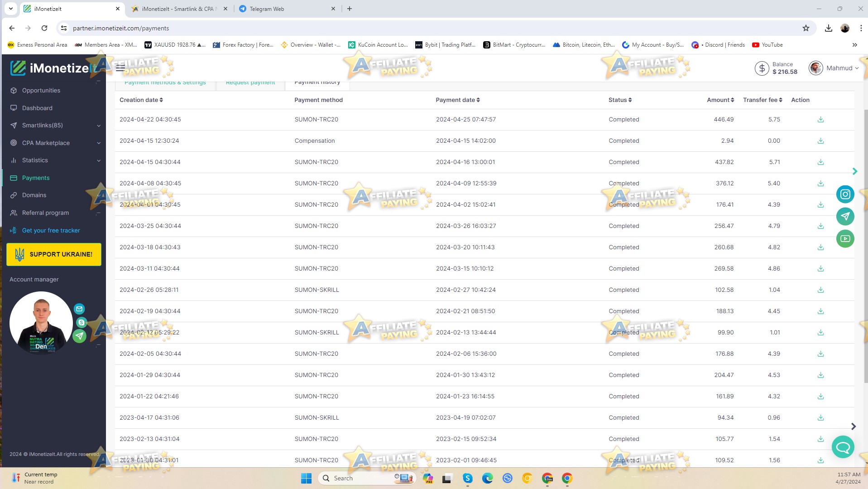Sort by Amount column

click(x=720, y=100)
